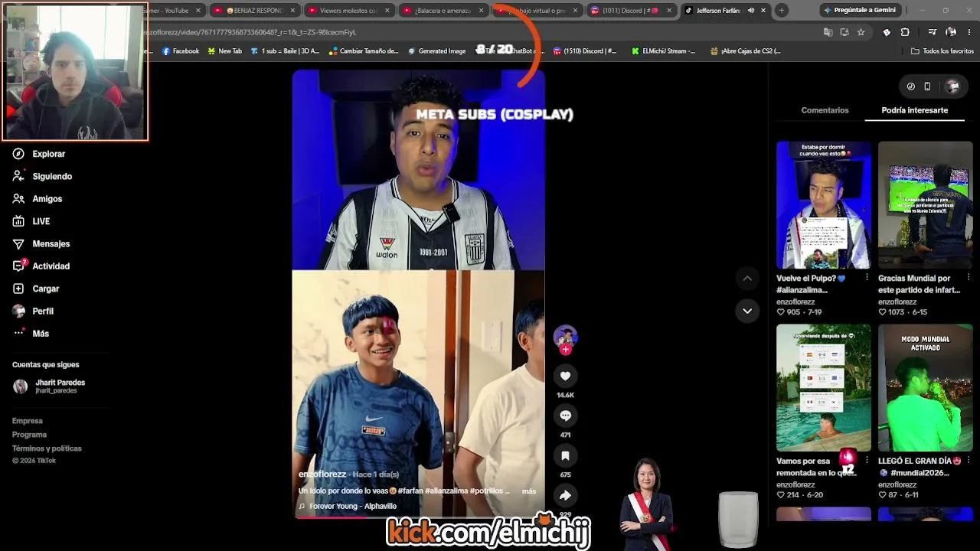
Task: Save video with the bookmark icon
Action: coord(565,455)
